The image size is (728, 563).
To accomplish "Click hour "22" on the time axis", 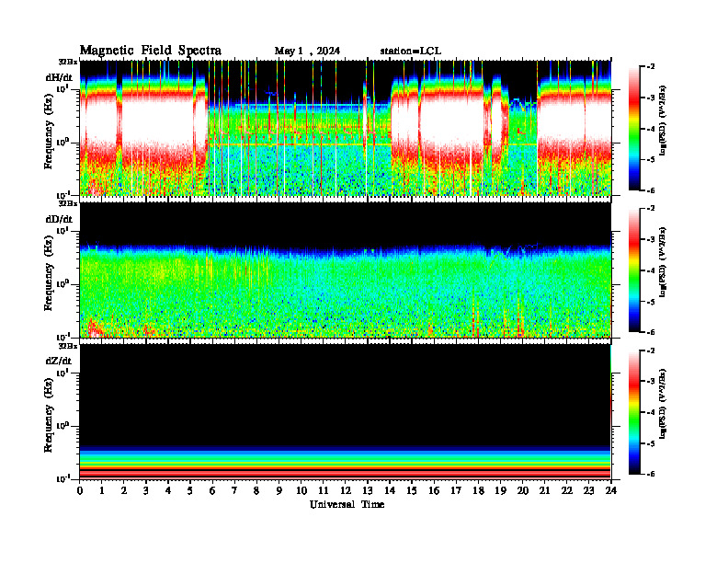I will (567, 490).
